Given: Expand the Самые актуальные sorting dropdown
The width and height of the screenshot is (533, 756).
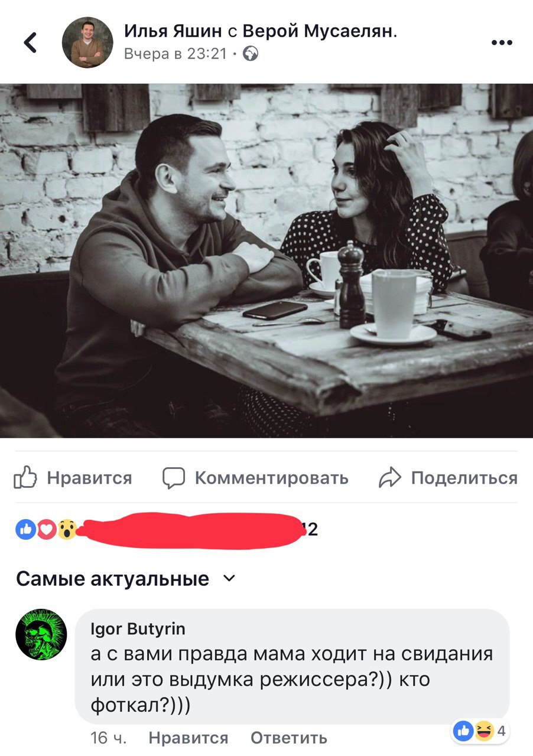Looking at the screenshot, I should (x=126, y=579).
